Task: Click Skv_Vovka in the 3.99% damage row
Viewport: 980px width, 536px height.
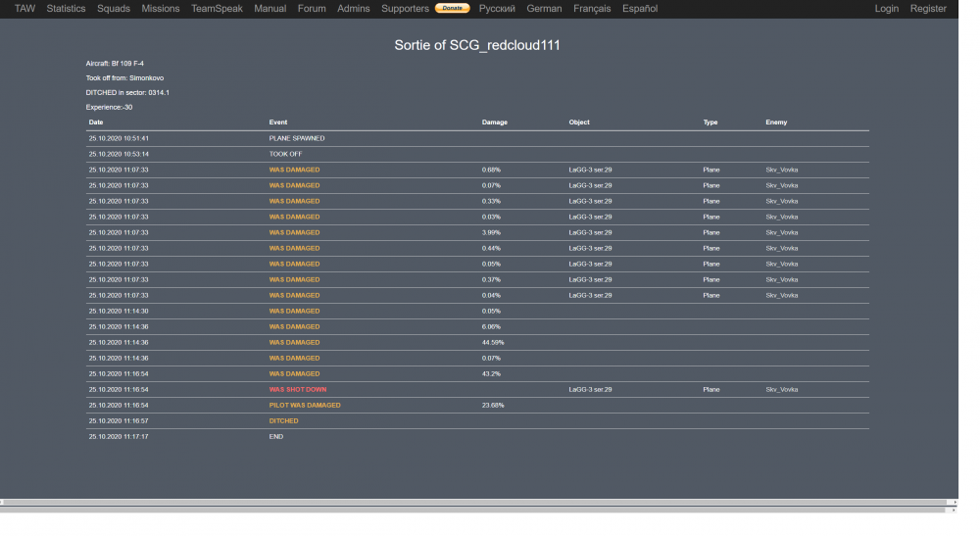Action: pos(781,233)
